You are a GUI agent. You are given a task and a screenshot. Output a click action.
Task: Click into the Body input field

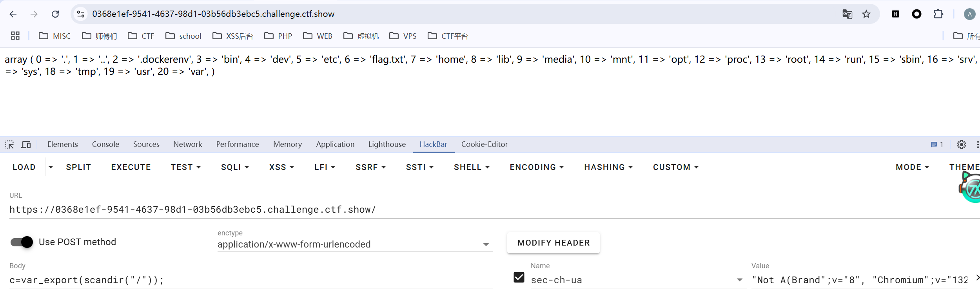coord(251,280)
